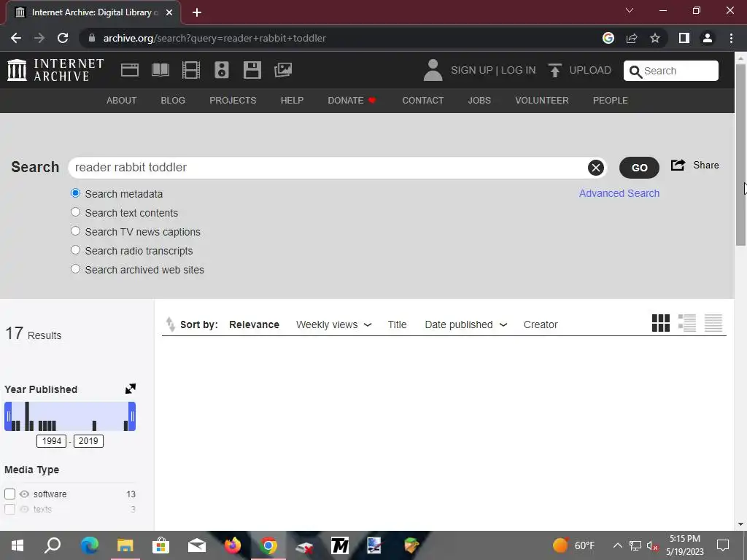
Task: Click the SIGN UP link
Action: click(472, 70)
